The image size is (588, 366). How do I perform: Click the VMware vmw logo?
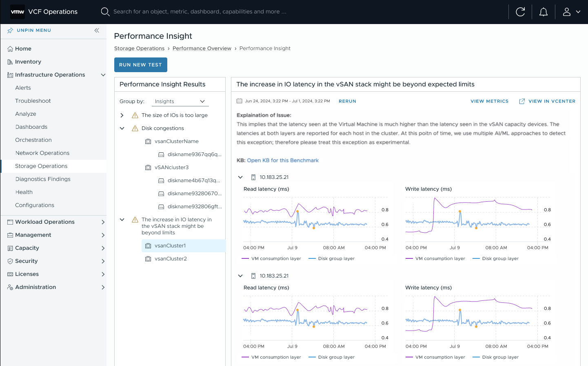(x=18, y=12)
